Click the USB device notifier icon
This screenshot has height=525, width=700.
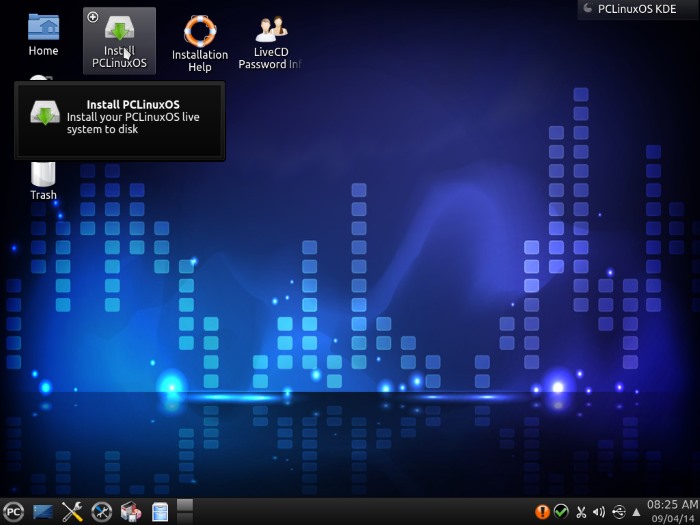(619, 512)
